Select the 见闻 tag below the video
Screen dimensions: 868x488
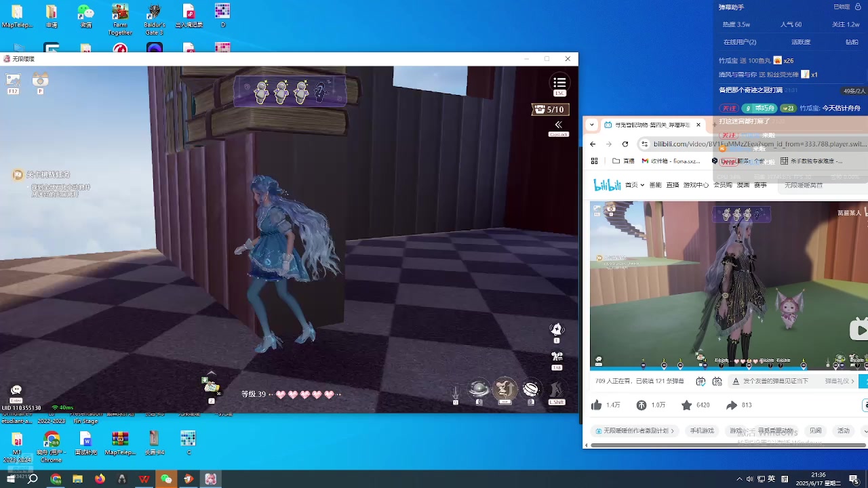815,431
